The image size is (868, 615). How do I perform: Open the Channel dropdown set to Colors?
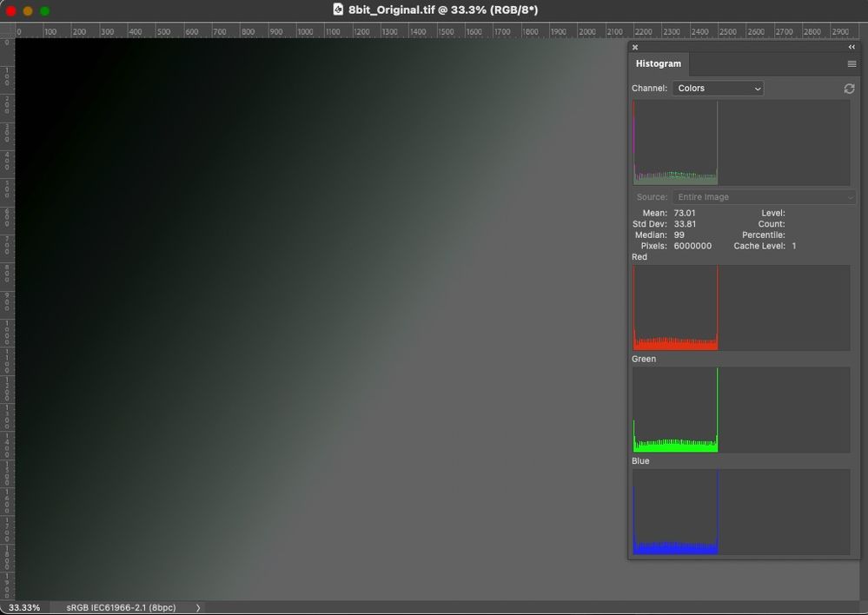718,89
